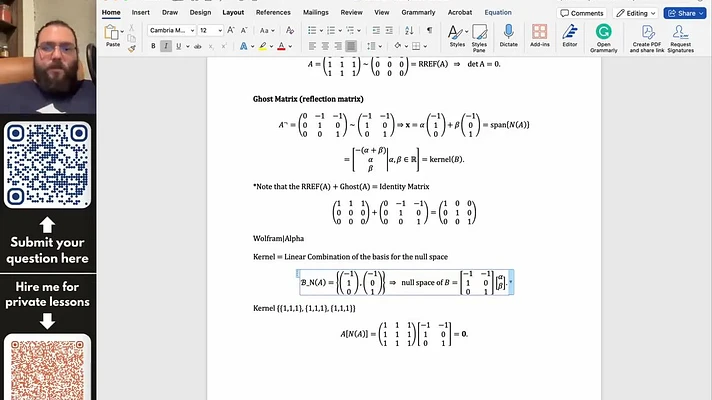The height and width of the screenshot is (400, 712).
Task: Click the equation box move handle
Action: (298, 273)
